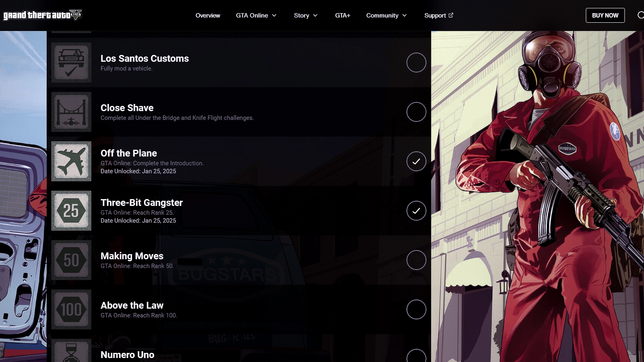The image size is (644, 362).
Task: Click the Making Moves 50 badge
Action: [x=71, y=260]
